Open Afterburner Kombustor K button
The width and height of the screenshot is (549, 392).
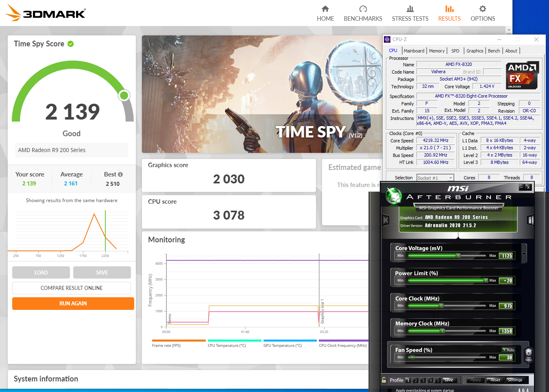[x=386, y=220]
